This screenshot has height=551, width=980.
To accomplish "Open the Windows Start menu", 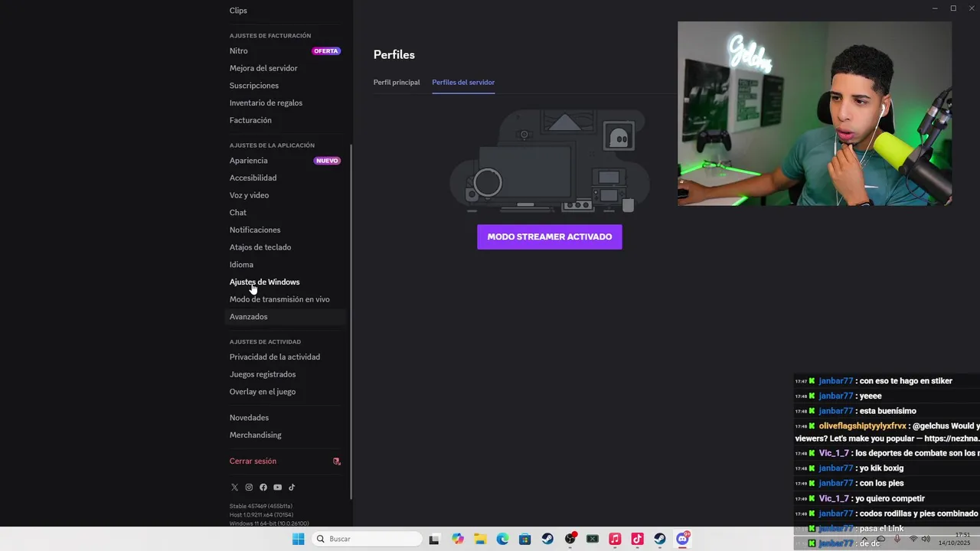I will coord(298,539).
